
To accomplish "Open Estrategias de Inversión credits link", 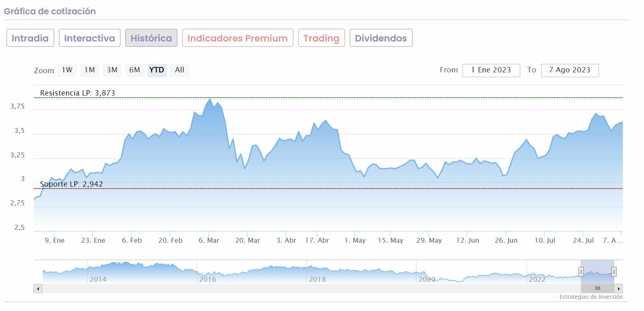I will pyautogui.click(x=591, y=297).
